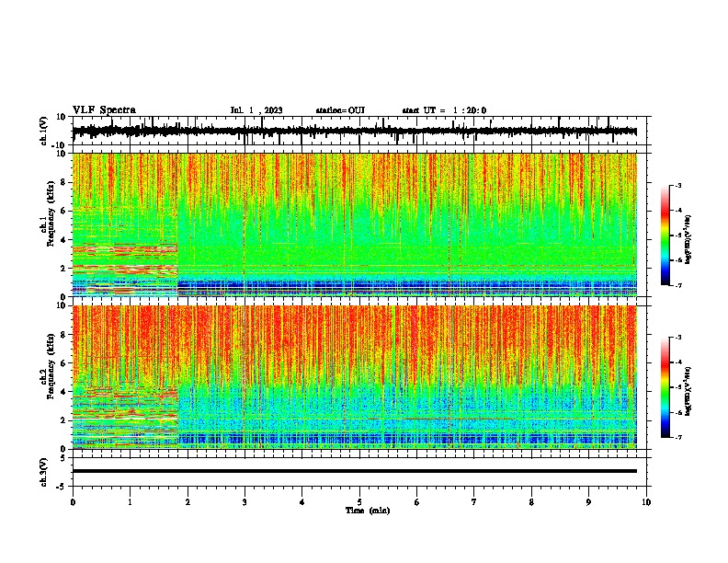Click the "VLF Spectra" plot title
Screen dimensions: 728x563
point(104,109)
